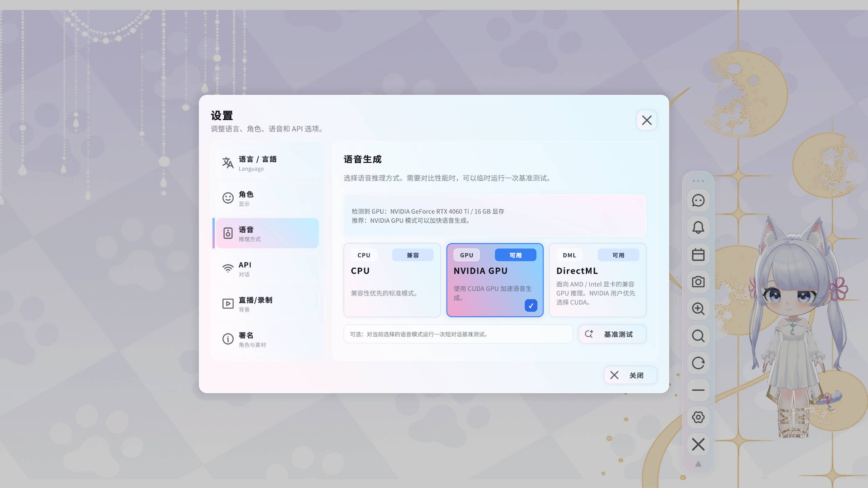Click the DML chip label on DirectML card
The height and width of the screenshot is (488, 868).
[x=569, y=255]
